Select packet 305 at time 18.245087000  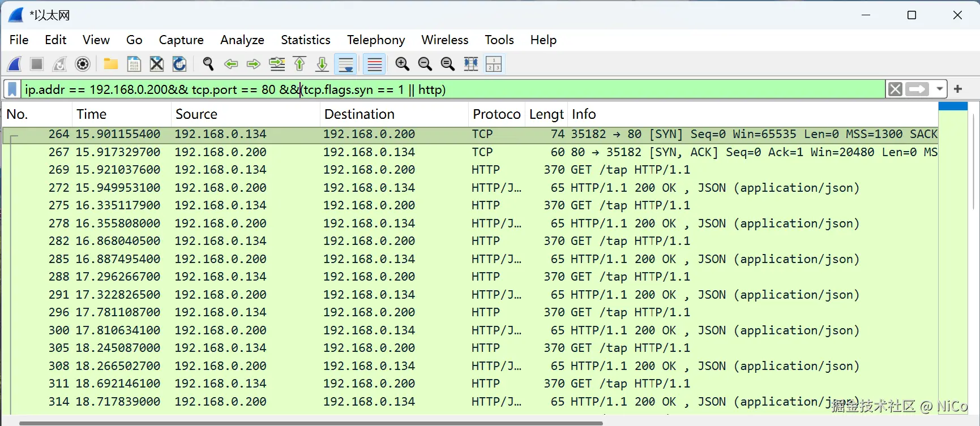click(x=470, y=348)
